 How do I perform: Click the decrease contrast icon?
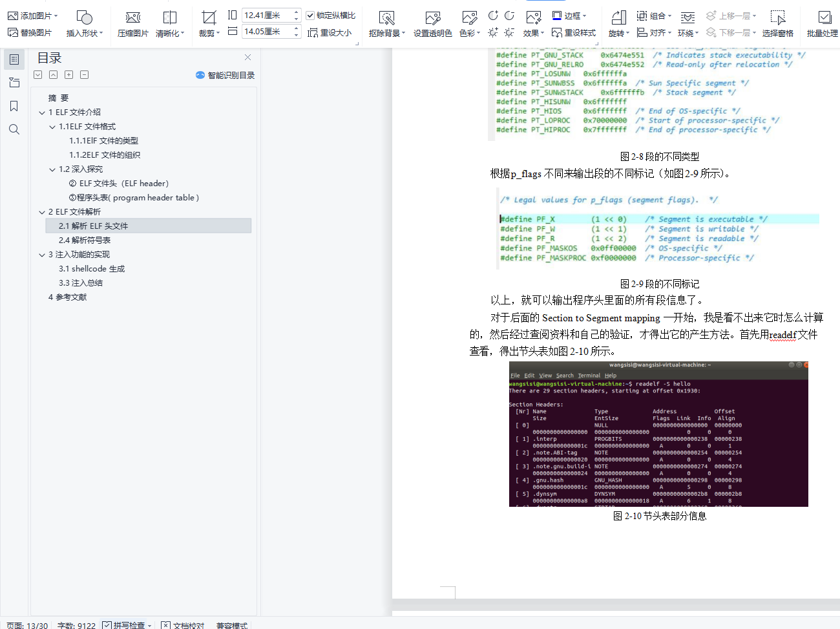coord(510,16)
